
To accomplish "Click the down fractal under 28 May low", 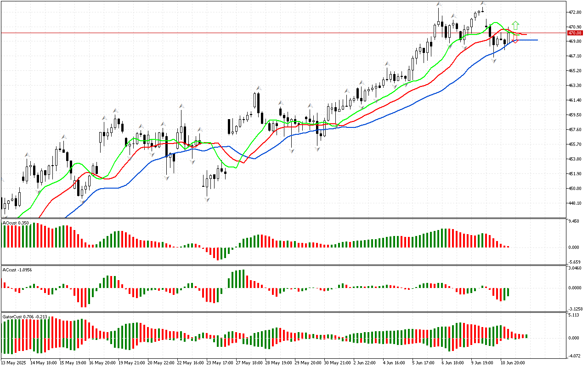I will 292,150.
